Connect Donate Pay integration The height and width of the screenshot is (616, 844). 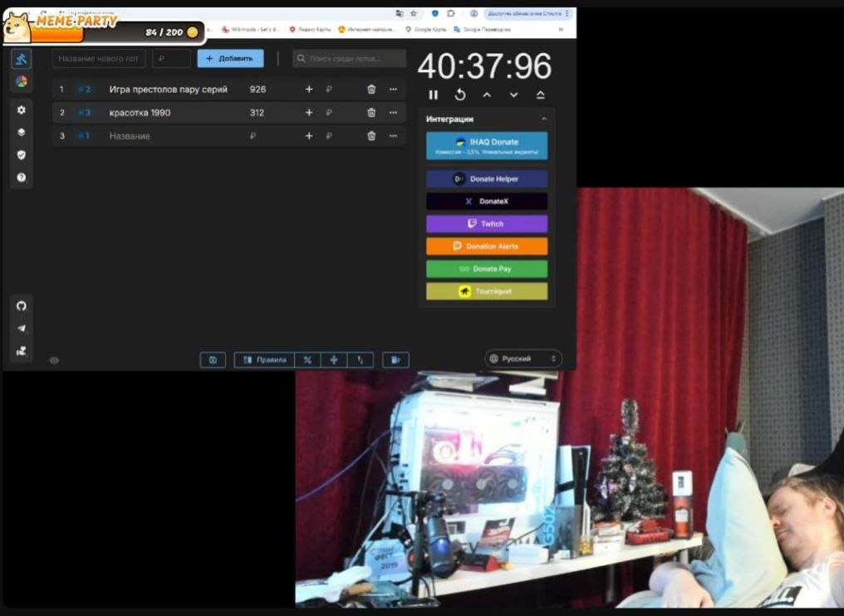487,269
